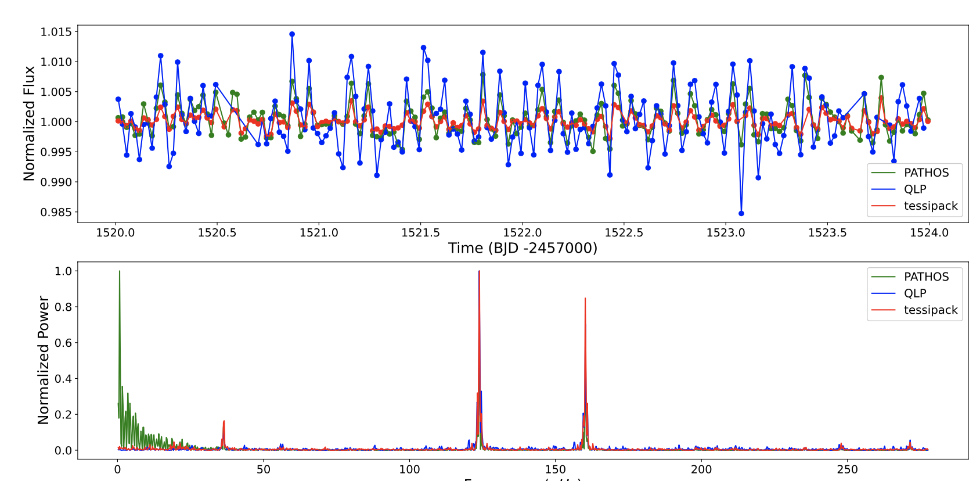Click QLP label in the flux plot legend

coord(915,189)
